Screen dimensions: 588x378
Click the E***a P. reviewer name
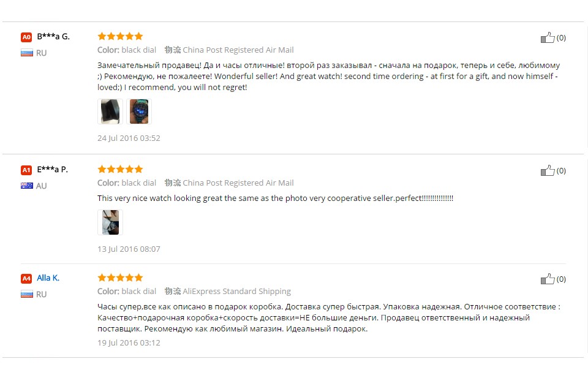coord(52,169)
